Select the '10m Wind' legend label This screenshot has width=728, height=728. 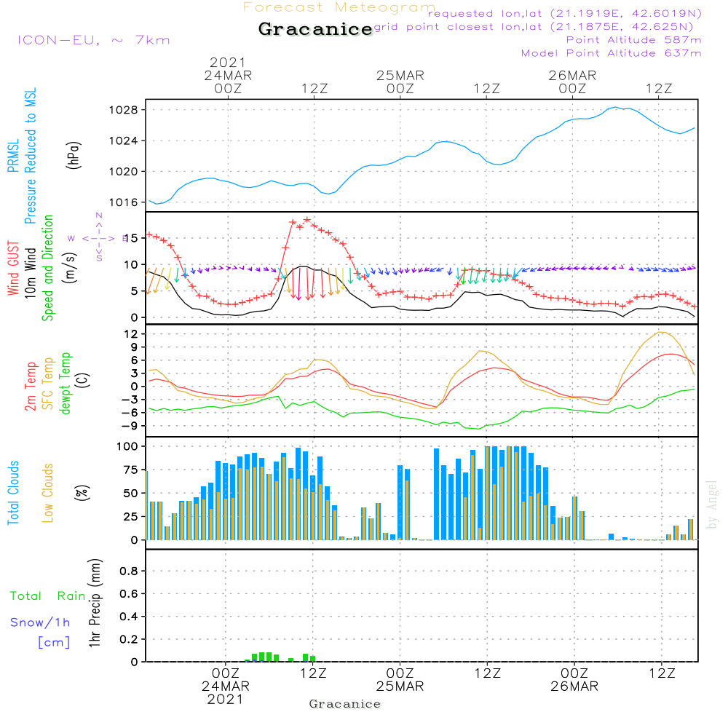pos(30,273)
